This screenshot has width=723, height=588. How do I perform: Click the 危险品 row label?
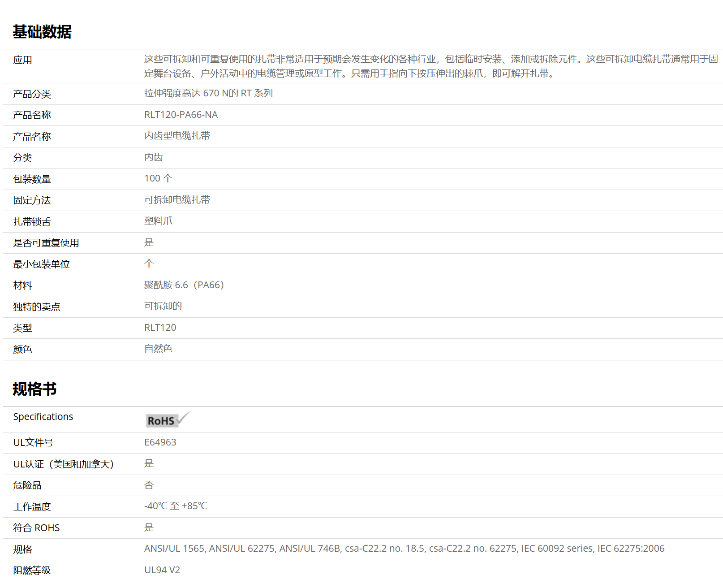(x=27, y=485)
